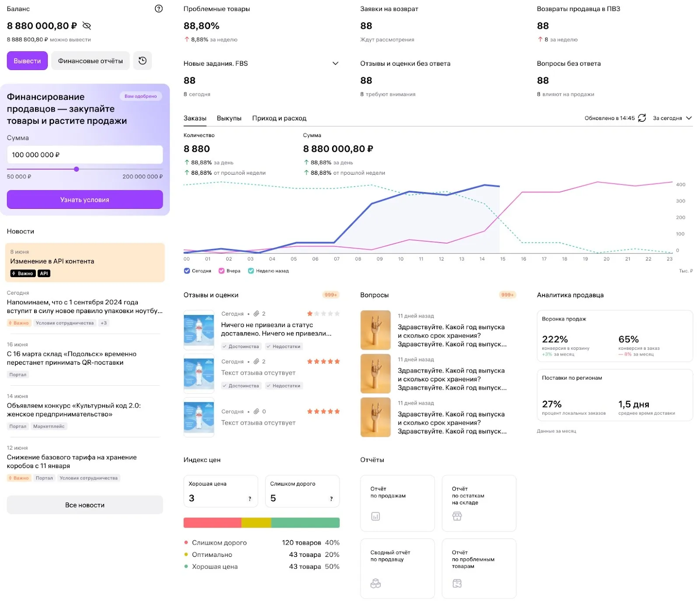
Task: Expand the Новые задания FBS chevron
Action: pos(336,63)
